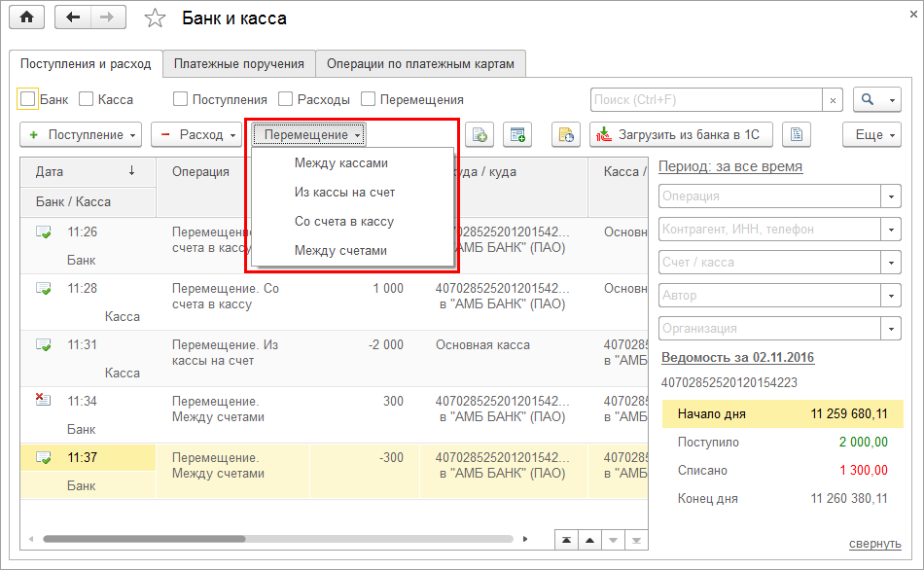Click the свернуть link
Viewport: 924px width, 570px height.
point(875,543)
